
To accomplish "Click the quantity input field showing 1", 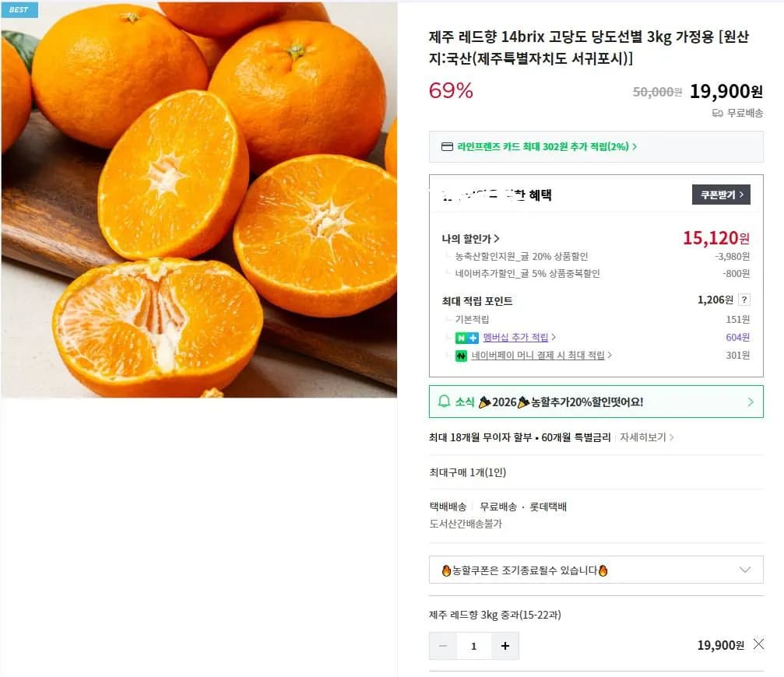I will click(474, 646).
